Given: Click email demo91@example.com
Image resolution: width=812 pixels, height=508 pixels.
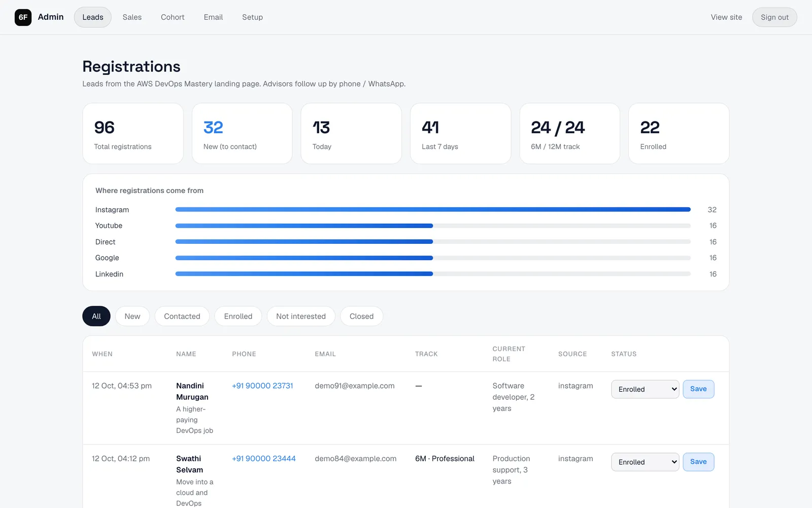Looking at the screenshot, I should 355,386.
